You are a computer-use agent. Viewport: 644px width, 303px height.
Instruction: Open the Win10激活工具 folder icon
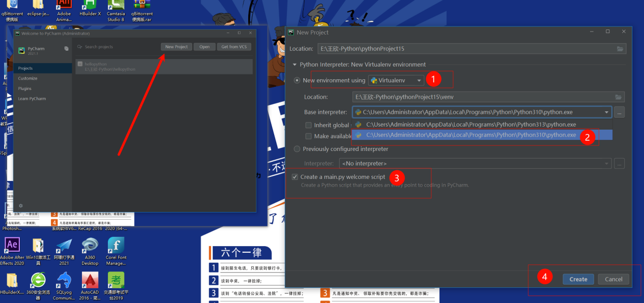pos(38,251)
